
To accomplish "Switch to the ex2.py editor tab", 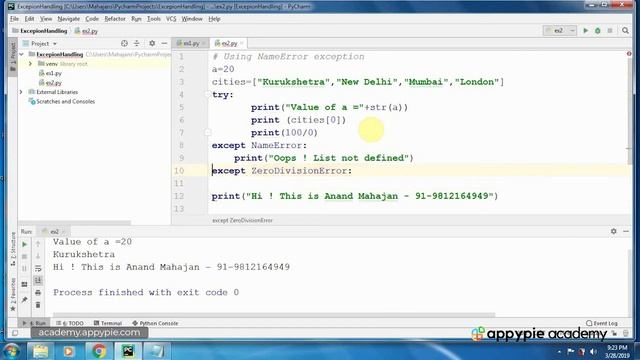I will [227, 43].
